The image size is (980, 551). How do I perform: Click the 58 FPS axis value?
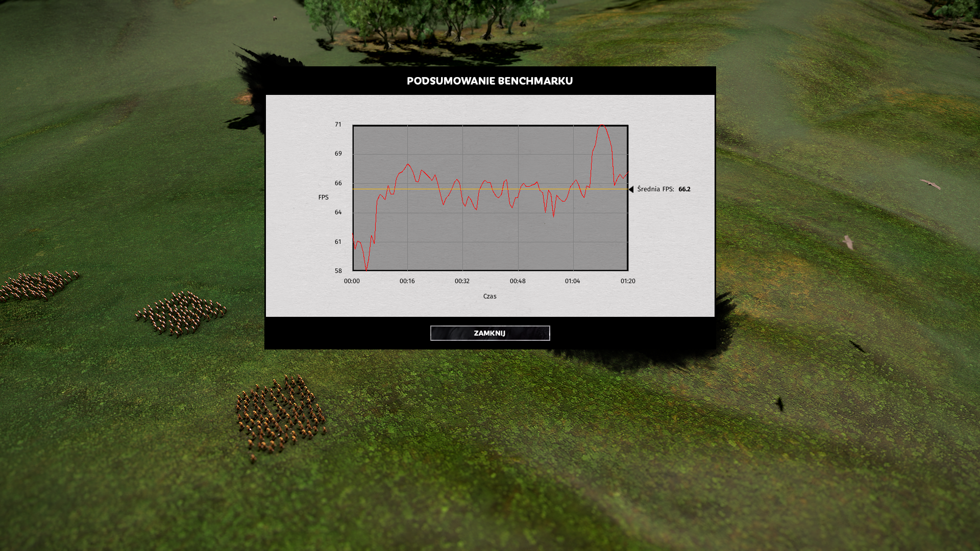pos(338,271)
